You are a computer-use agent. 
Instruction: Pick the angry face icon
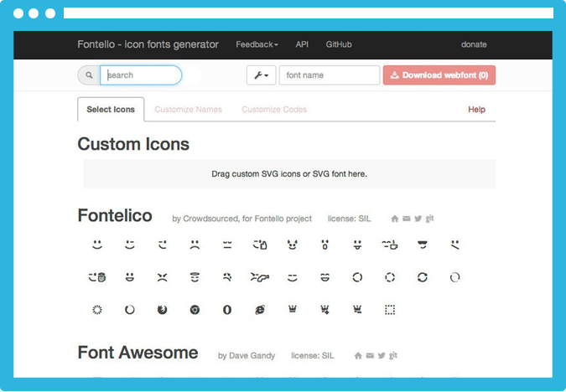coord(163,277)
